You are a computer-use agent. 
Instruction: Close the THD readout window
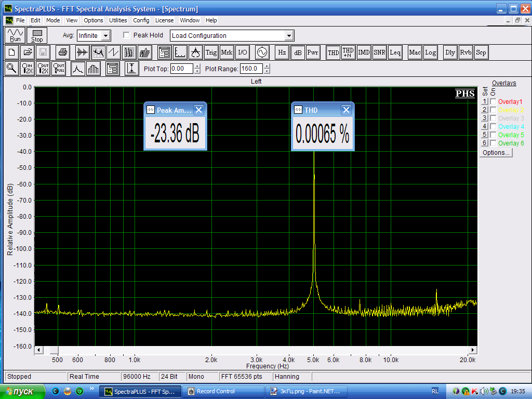pos(346,110)
